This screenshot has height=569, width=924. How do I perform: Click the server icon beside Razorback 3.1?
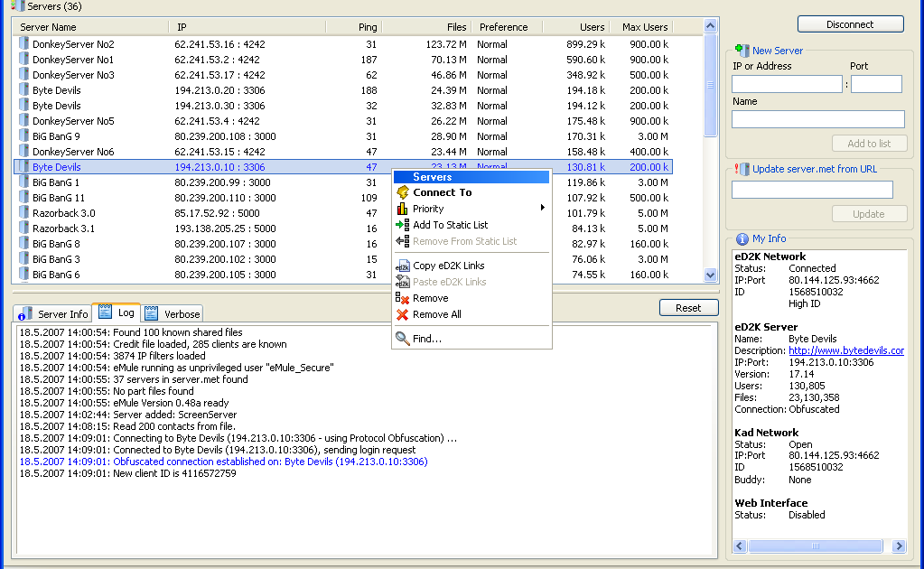tap(23, 228)
